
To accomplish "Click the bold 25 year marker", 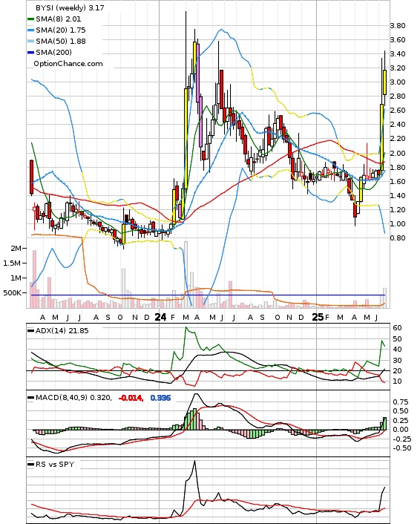I will pos(318,317).
